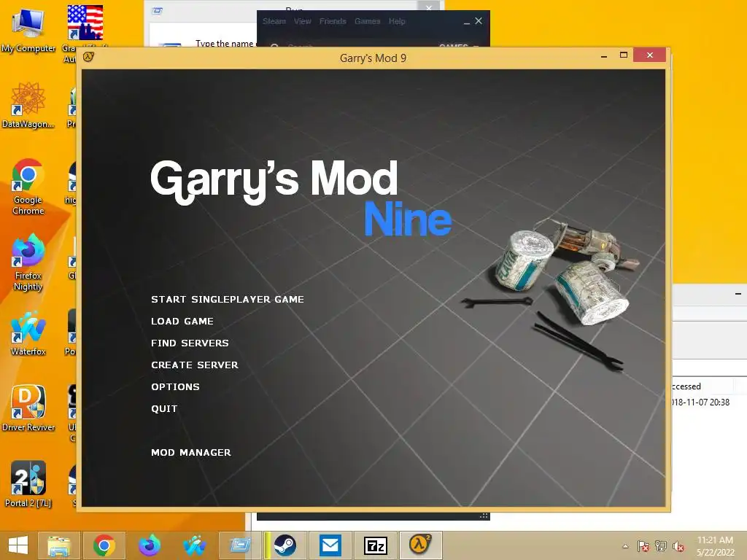Close the Garry's Mod 9 window
This screenshot has height=560, width=747.
coord(650,55)
